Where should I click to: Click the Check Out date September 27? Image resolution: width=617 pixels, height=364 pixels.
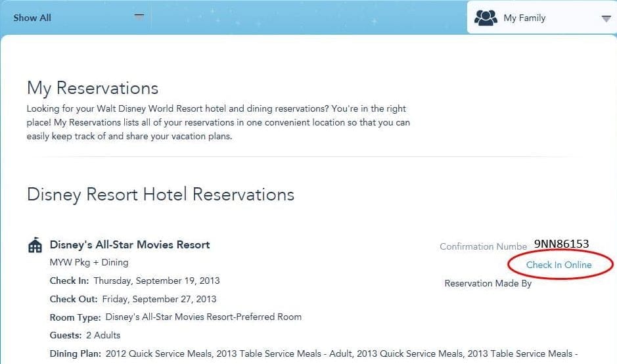pos(159,299)
